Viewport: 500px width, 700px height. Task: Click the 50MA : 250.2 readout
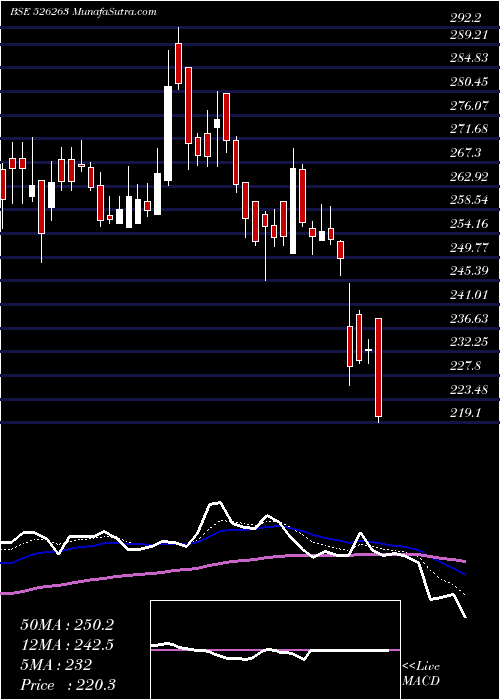67,625
